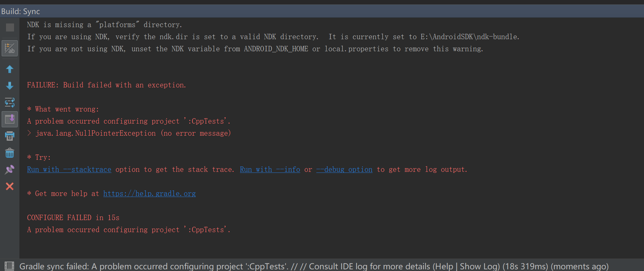Select the Build: Sync tab header
The width and height of the screenshot is (644, 271).
(x=20, y=11)
